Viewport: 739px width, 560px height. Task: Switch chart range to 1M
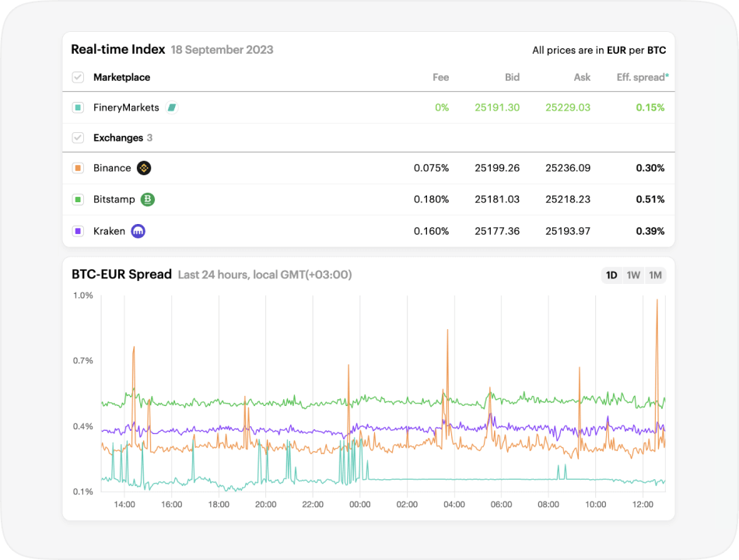pyautogui.click(x=655, y=275)
